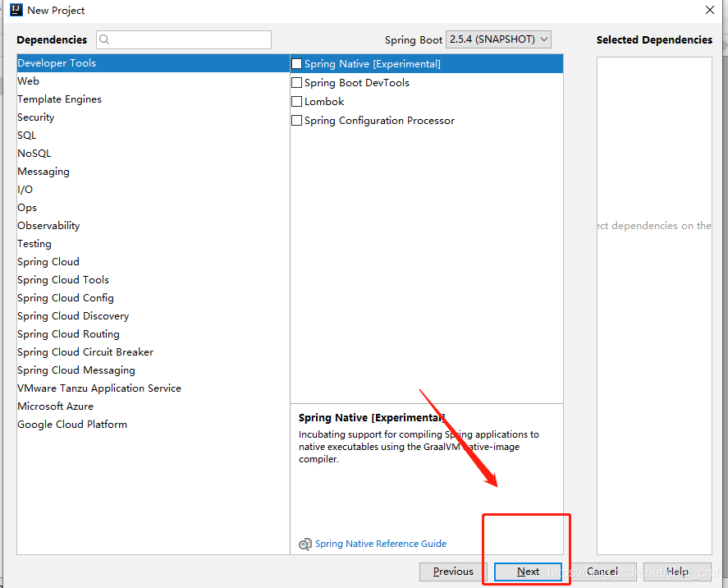Select the Spring Cloud Config category

pyautogui.click(x=153, y=298)
